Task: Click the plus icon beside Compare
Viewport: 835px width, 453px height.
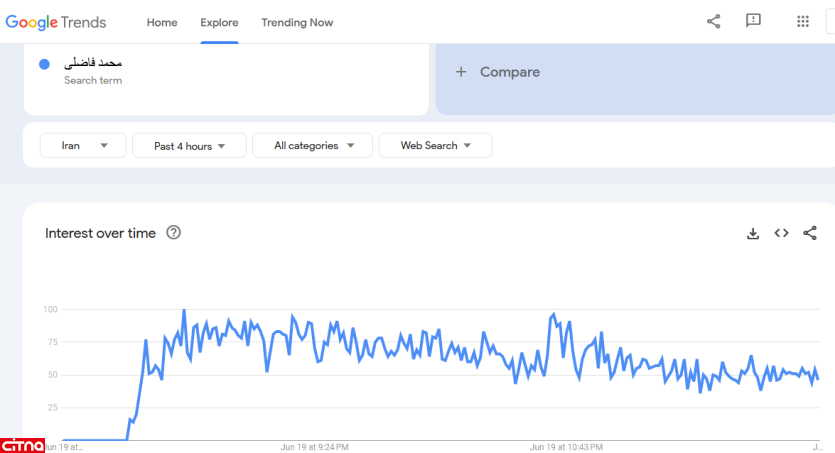Action: (461, 72)
